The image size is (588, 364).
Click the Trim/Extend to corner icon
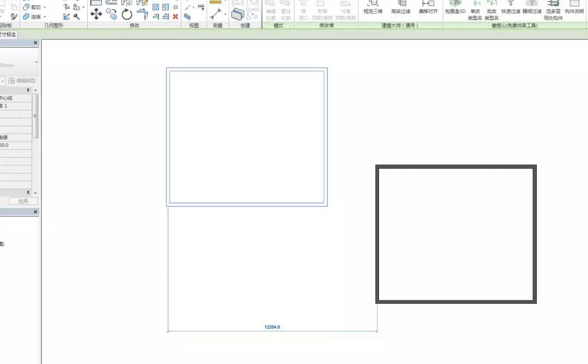tap(142, 14)
